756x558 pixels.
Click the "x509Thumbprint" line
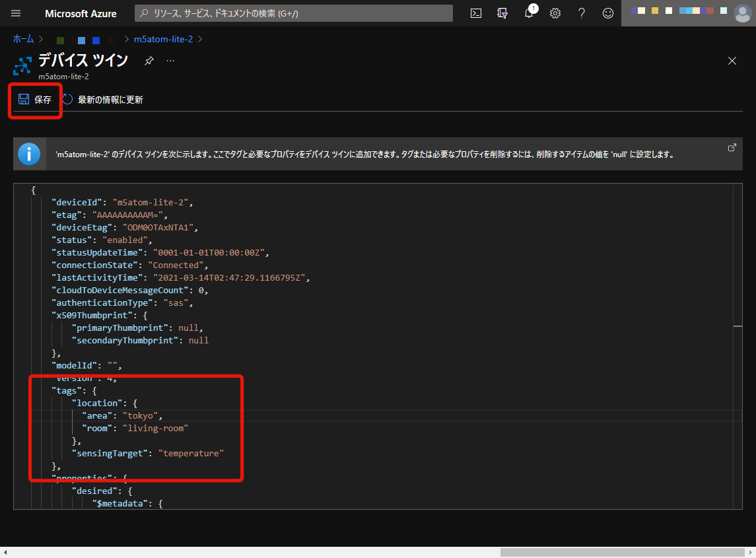point(99,316)
